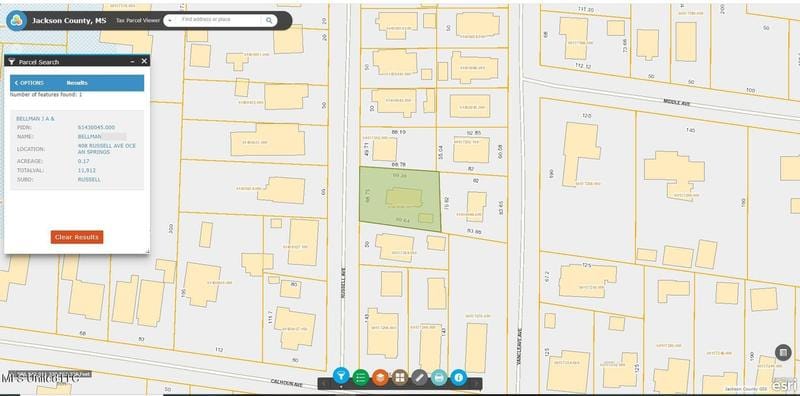800x396 pixels.
Task: Close the Parcel Search panel
Action: point(144,61)
